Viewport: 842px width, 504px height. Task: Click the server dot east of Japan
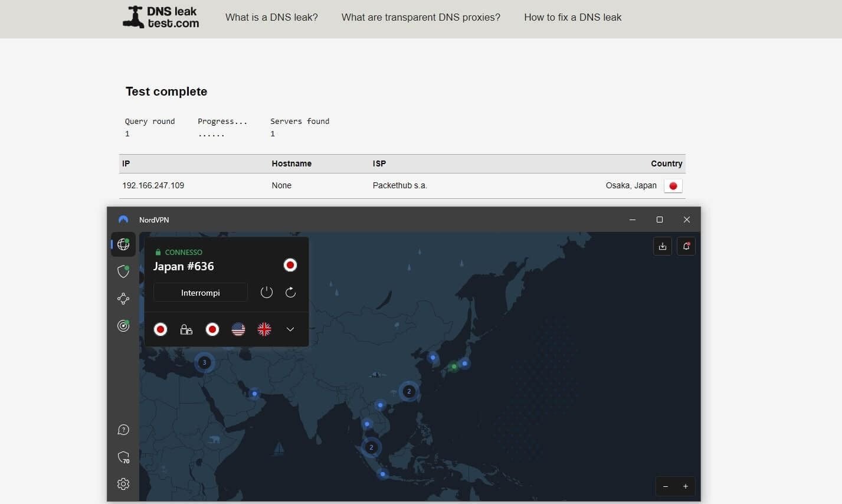[465, 364]
